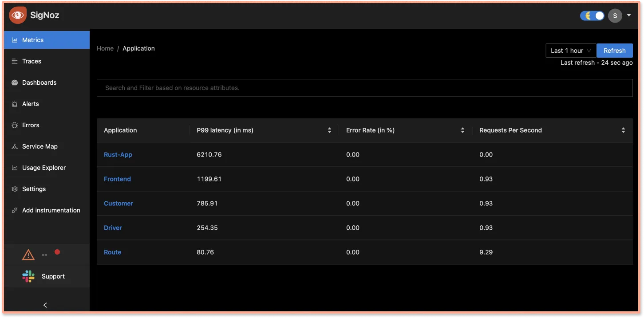
Task: Click the 254.35 latency value
Action: (207, 228)
